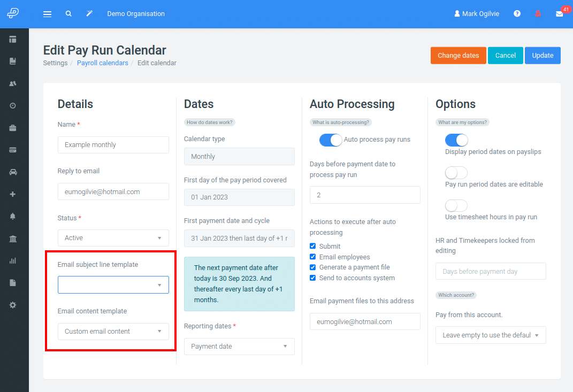The image size is (573, 392).
Task: Select the car expenses icon
Action: (14, 172)
